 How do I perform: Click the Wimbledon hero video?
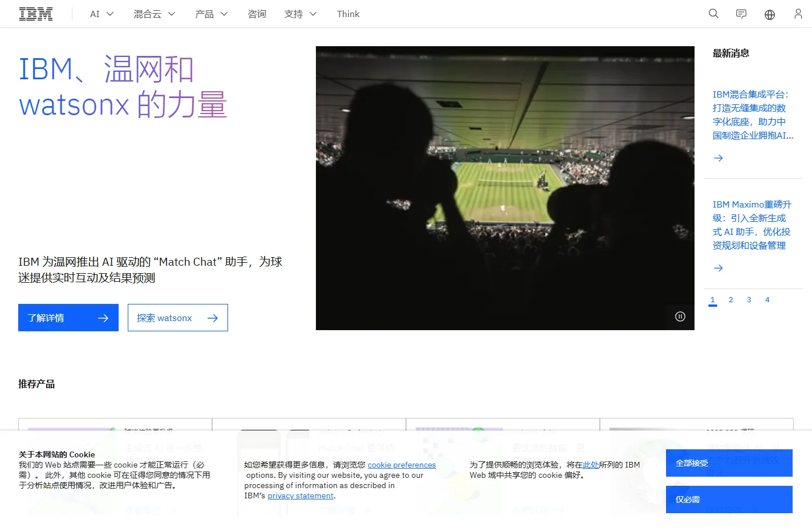tap(505, 188)
